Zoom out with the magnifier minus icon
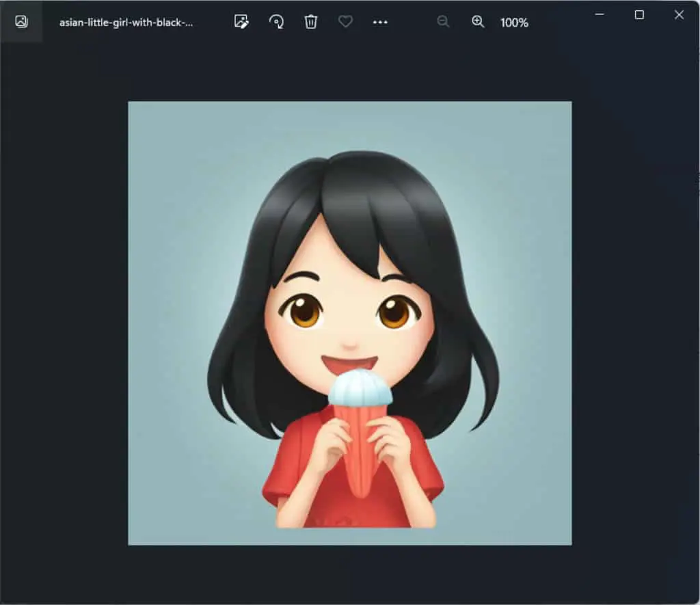 [x=443, y=21]
